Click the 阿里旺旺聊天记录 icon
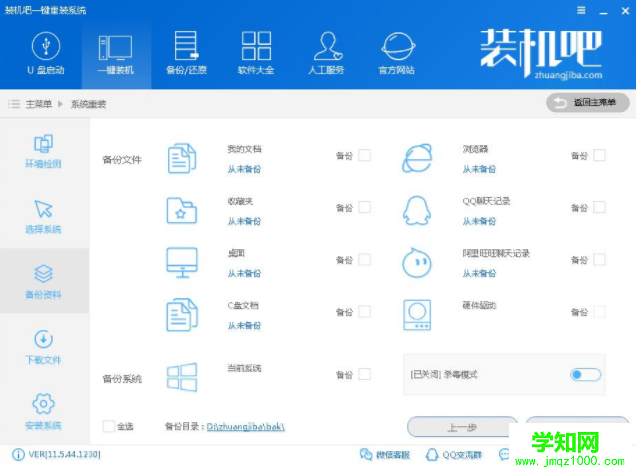 [x=417, y=263]
